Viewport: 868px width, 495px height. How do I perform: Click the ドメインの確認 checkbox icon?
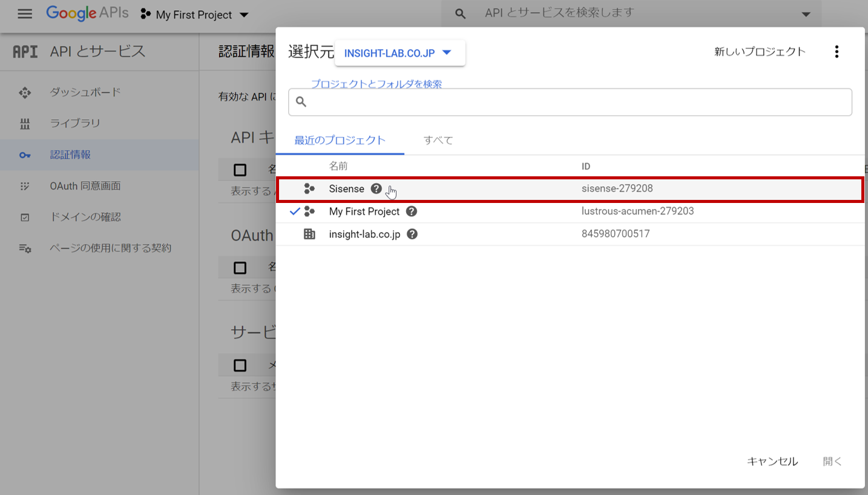25,218
